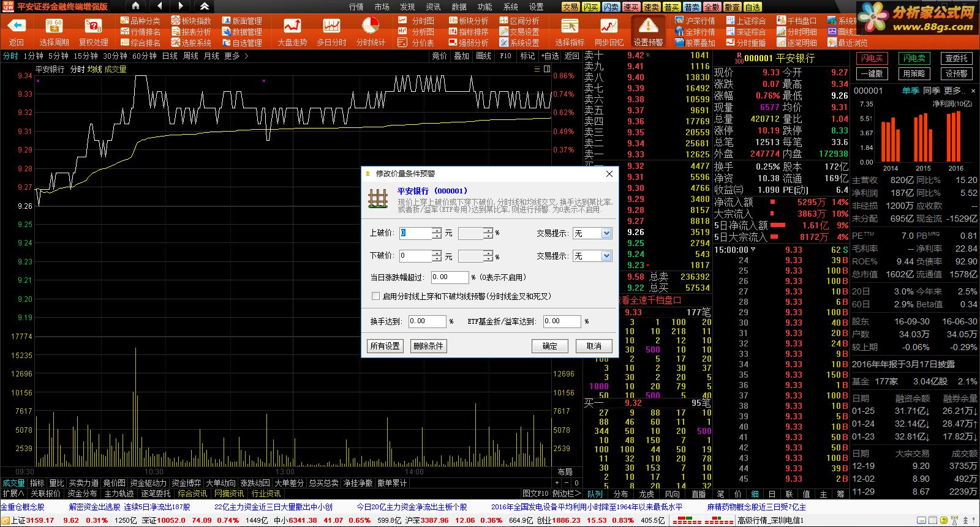
Task: Open 分价表 toolbar item
Action: [417, 43]
